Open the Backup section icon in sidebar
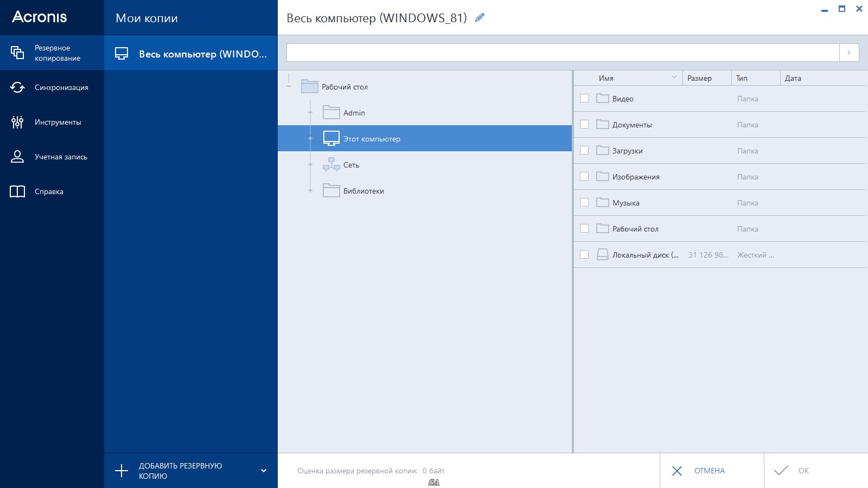The height and width of the screenshot is (488, 868). tap(17, 53)
